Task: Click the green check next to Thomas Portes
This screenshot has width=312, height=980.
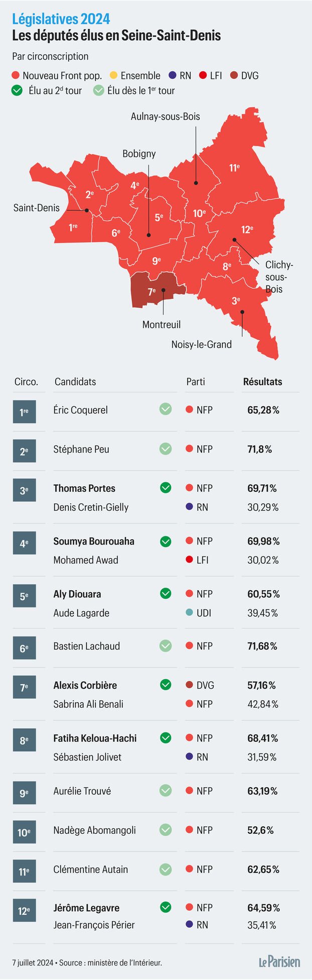Action: [166, 488]
